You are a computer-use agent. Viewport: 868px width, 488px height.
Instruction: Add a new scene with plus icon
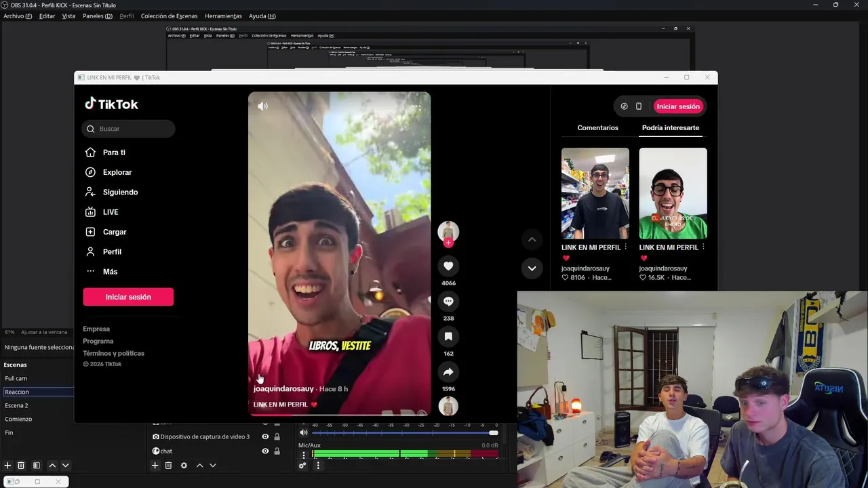[x=7, y=466]
